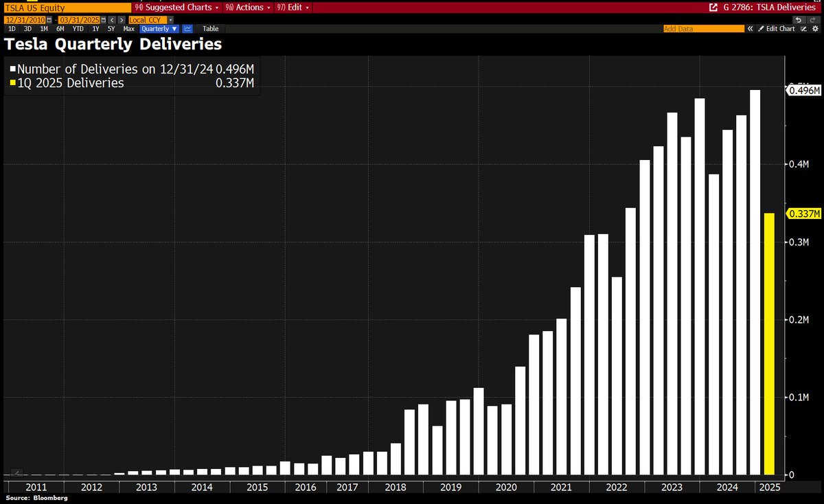Click the 2025 x-axis label
Image resolution: width=824 pixels, height=504 pixels.
click(768, 487)
